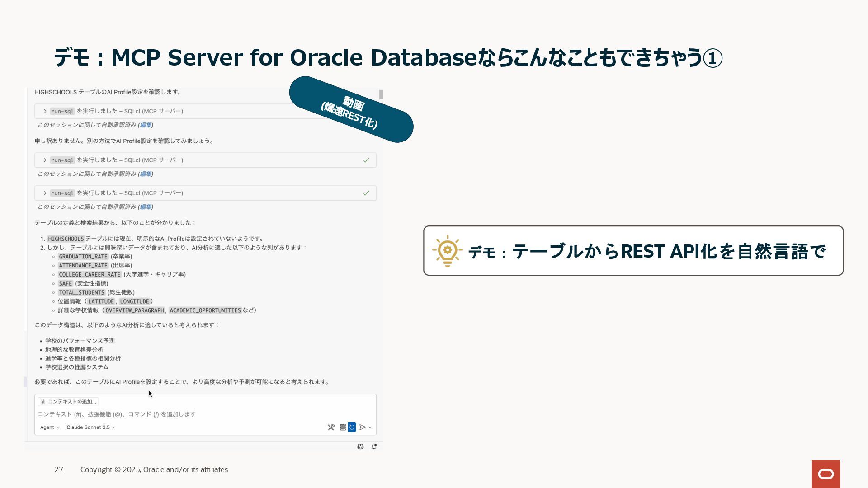The image size is (868, 488).
Task: Click 学校のパフォーマンス予測 bullet
Action: point(80,341)
